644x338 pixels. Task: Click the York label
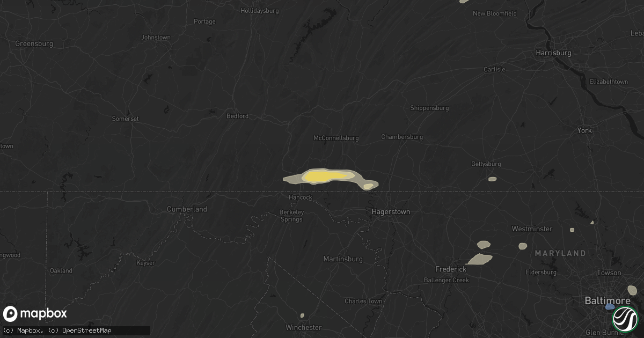[x=584, y=130]
